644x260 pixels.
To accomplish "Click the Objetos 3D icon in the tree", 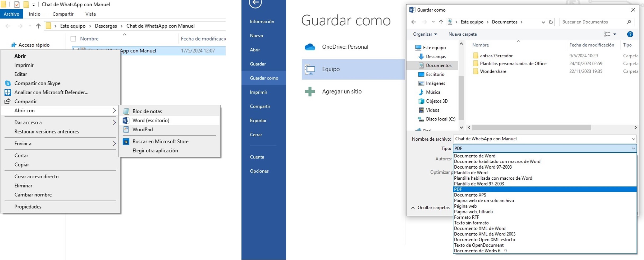I will (421, 101).
